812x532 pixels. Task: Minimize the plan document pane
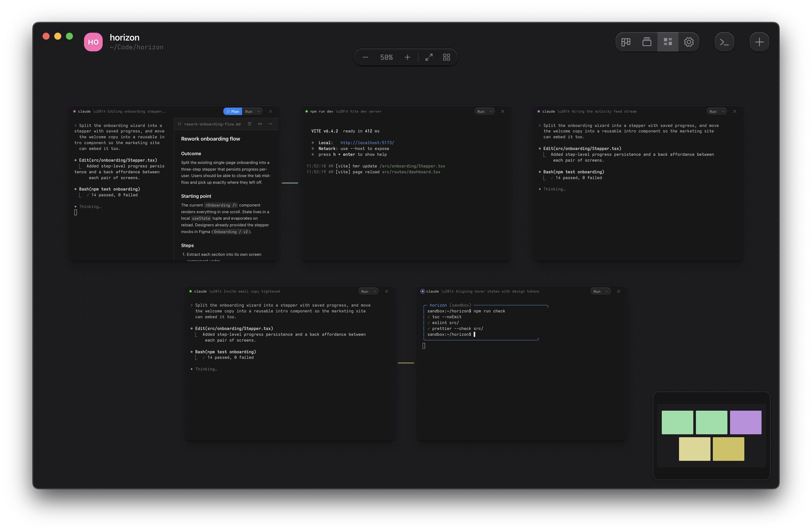click(271, 124)
